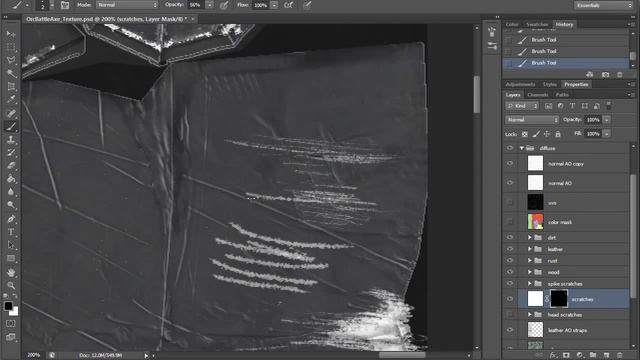The width and height of the screenshot is (640, 360).
Task: Hide the dirt group
Action: click(510, 237)
